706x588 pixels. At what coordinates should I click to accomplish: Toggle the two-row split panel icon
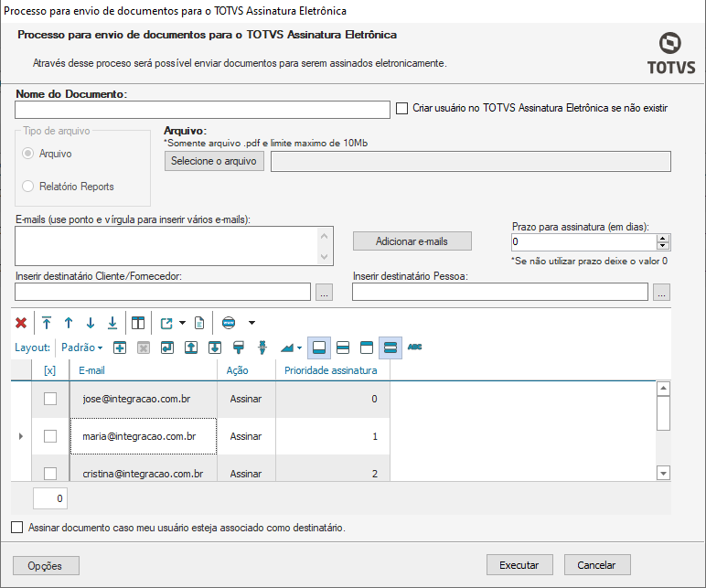pos(343,347)
